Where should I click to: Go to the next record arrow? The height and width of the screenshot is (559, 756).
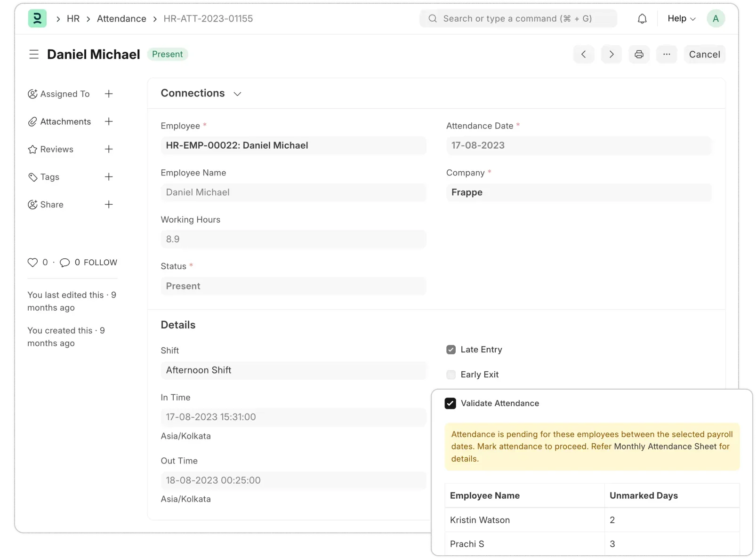point(611,54)
